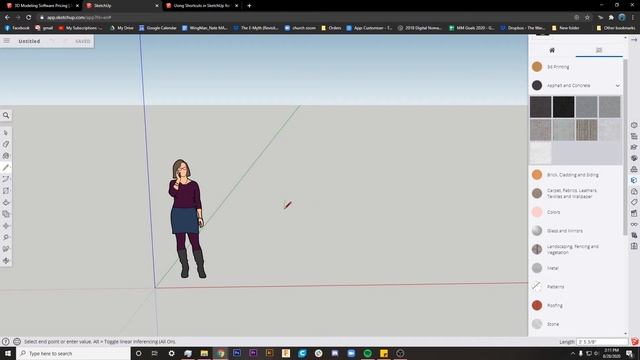The height and width of the screenshot is (360, 640).
Task: Bookmark this page with the star icon
Action: click(x=587, y=18)
